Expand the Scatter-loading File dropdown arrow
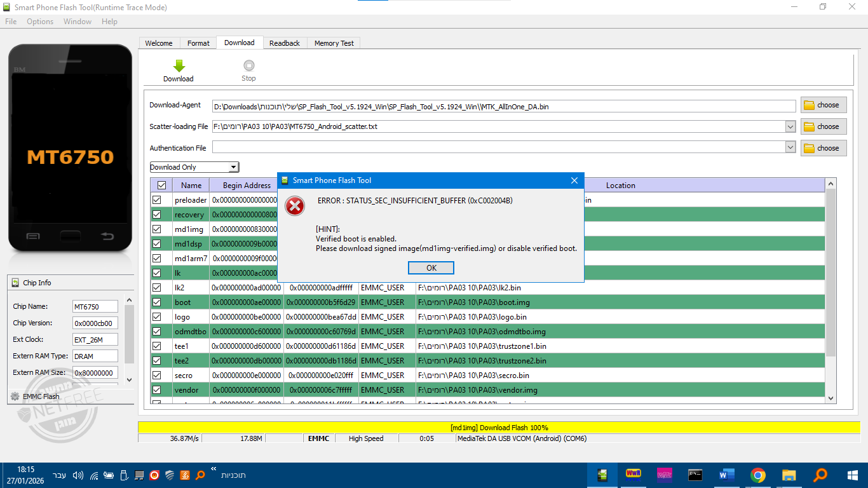 [790, 126]
